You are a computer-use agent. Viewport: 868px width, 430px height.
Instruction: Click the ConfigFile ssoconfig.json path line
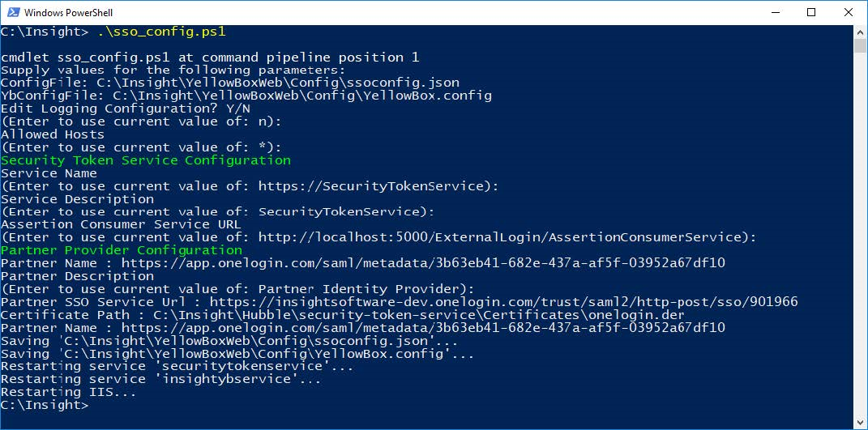click(x=230, y=83)
